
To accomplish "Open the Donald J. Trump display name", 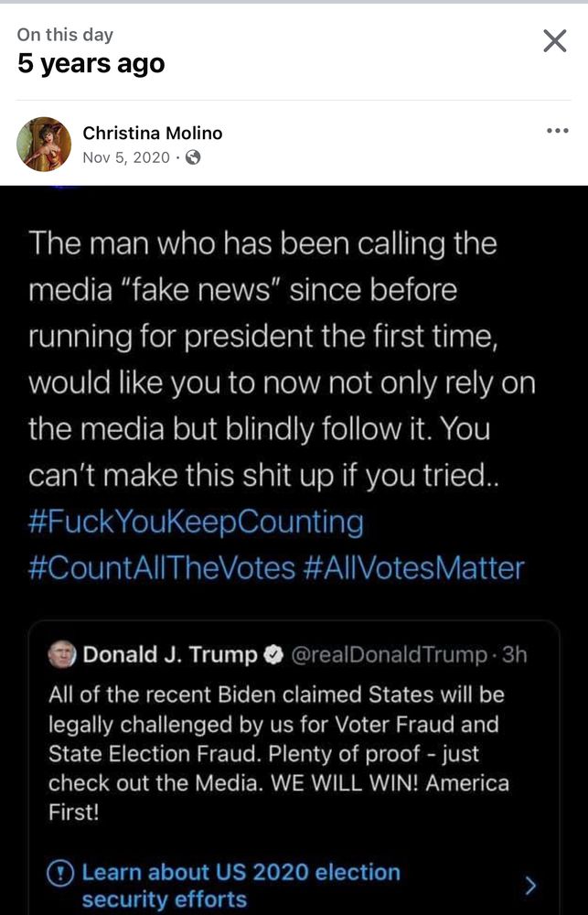I will 170,654.
